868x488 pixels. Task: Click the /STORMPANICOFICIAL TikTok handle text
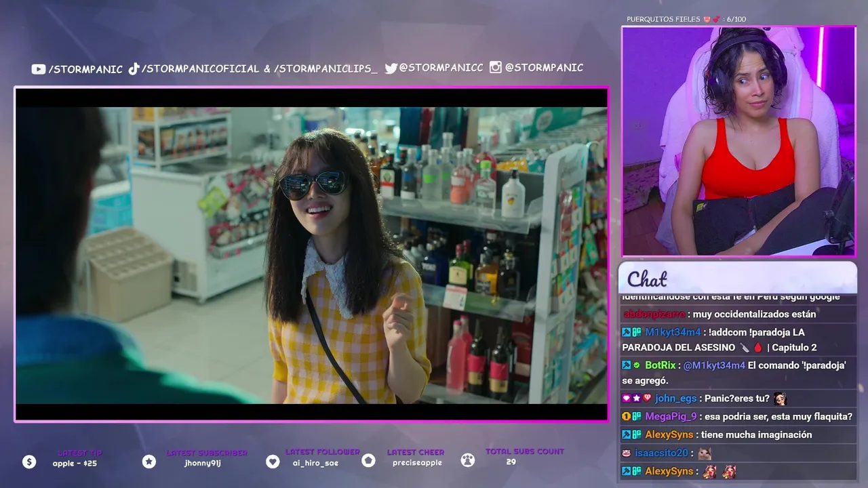[201, 68]
